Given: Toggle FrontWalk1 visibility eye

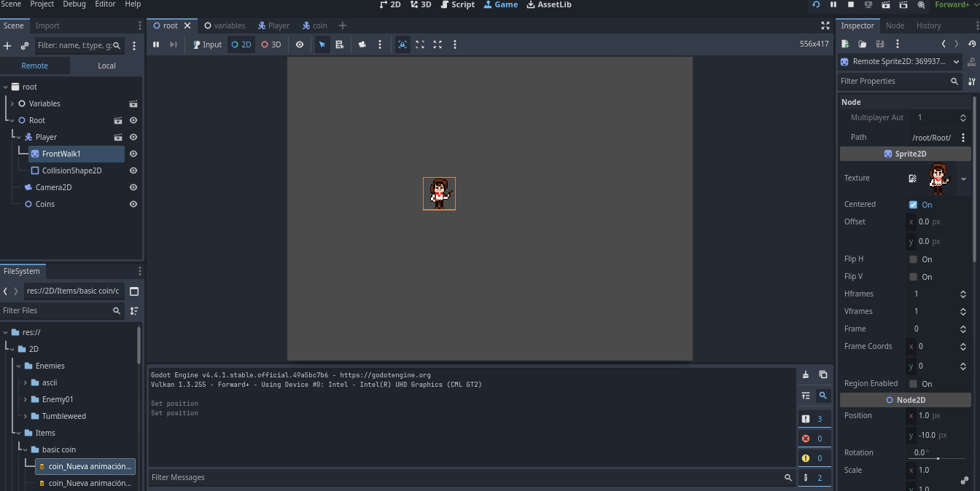Looking at the screenshot, I should click(x=133, y=154).
